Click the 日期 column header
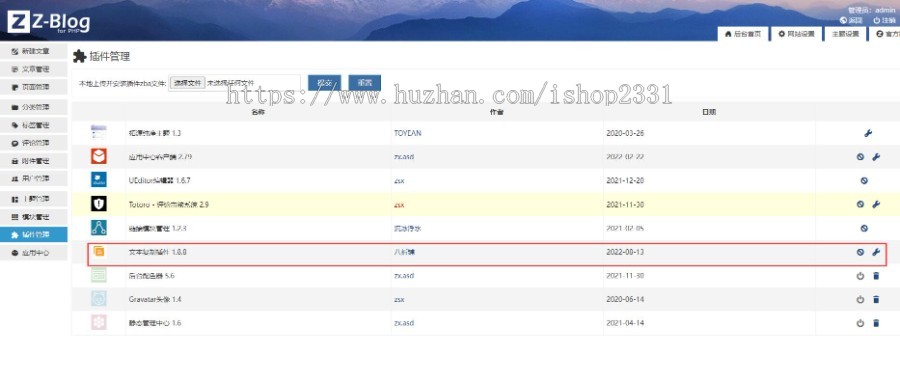The image size is (900, 382). click(x=709, y=112)
